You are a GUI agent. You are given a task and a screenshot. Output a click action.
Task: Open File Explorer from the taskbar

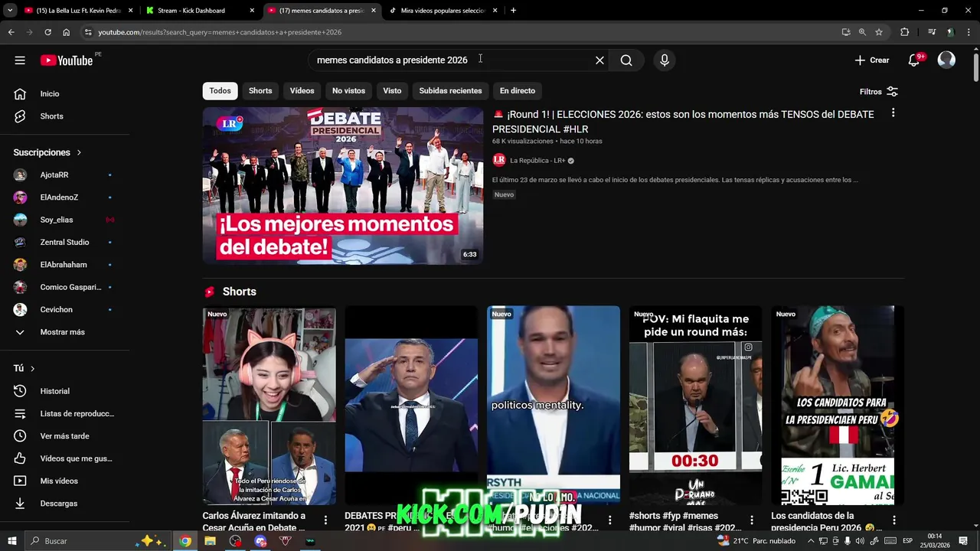[x=210, y=540]
